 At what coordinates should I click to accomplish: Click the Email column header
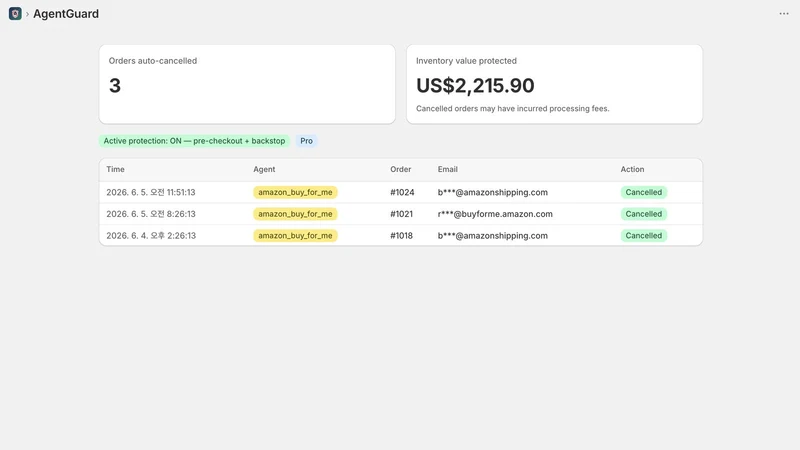coord(447,169)
